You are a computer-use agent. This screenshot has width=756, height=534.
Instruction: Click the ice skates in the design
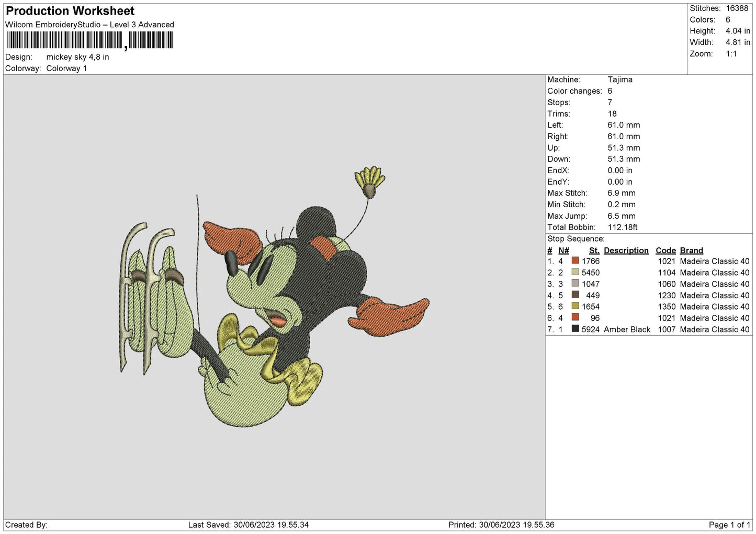point(157,298)
